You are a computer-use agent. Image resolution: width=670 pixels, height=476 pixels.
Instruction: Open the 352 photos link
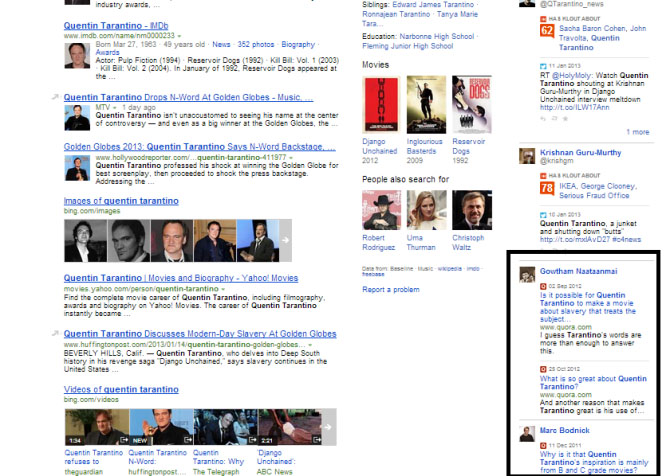point(256,44)
